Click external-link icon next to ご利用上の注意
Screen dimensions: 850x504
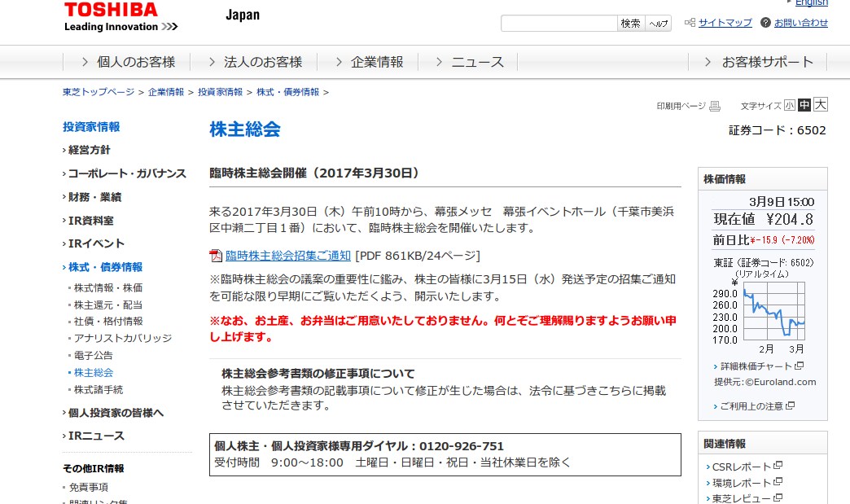pyautogui.click(x=791, y=405)
